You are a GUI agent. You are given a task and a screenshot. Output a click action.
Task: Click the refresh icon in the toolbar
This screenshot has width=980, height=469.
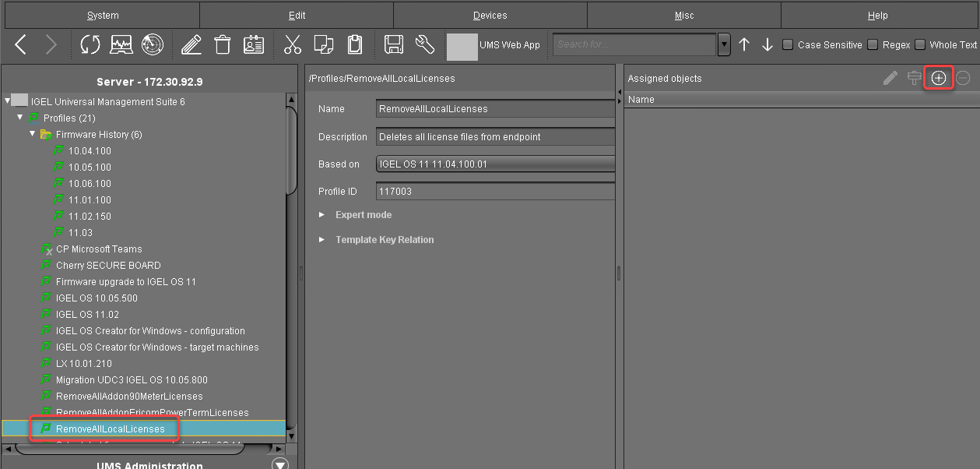tap(90, 45)
